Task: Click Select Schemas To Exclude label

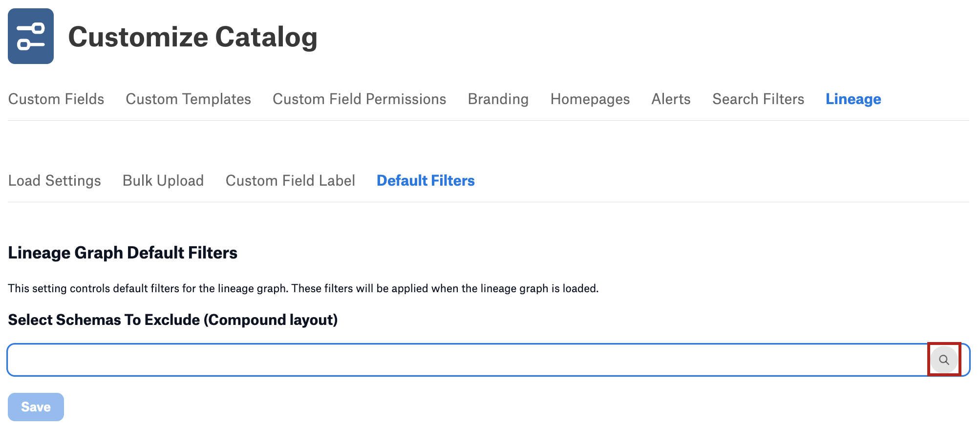Action: pyautogui.click(x=173, y=320)
